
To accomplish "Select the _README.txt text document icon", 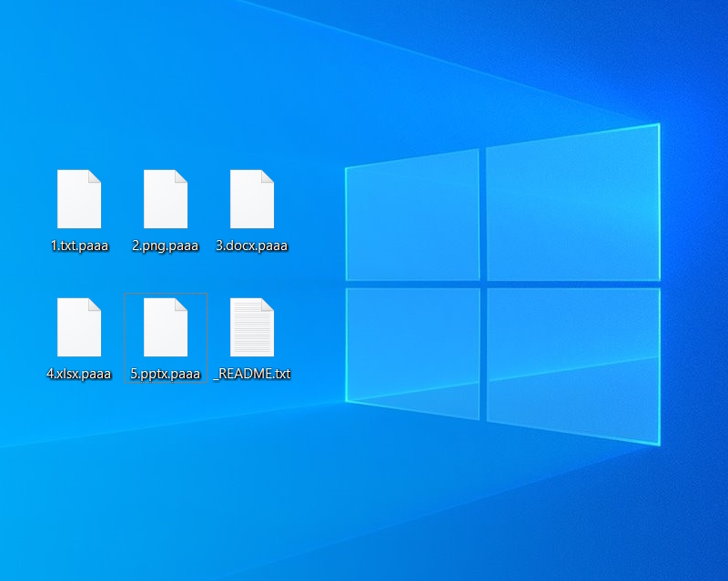I will pos(252,327).
